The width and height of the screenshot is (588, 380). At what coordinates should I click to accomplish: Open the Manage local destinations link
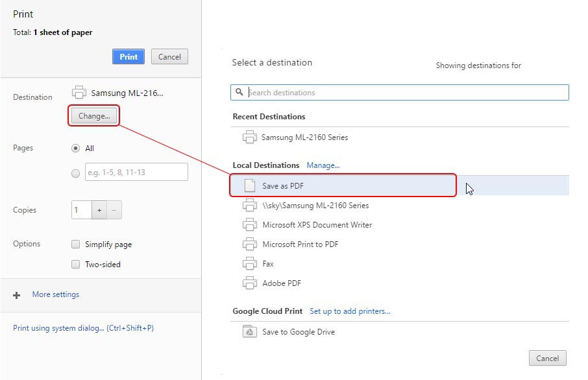click(x=323, y=165)
